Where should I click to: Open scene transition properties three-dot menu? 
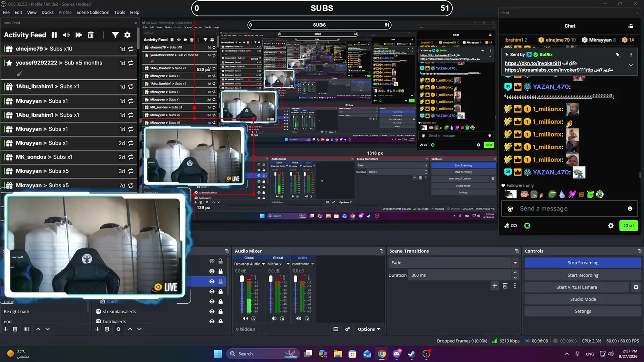[515, 286]
